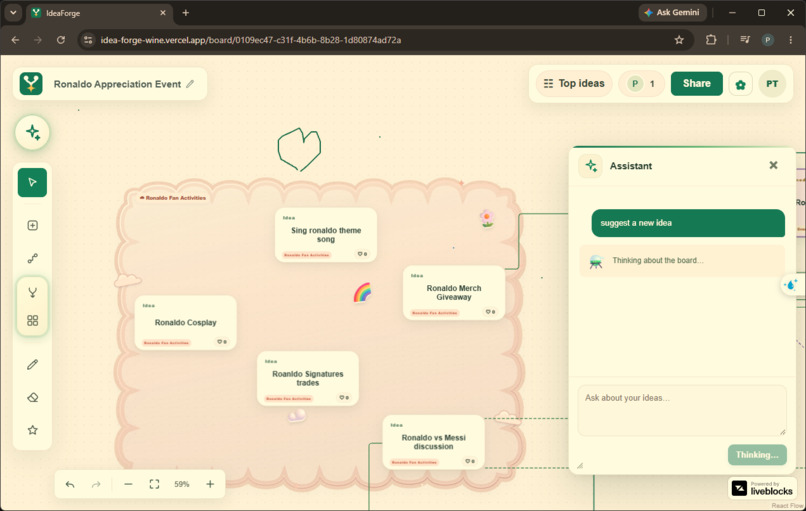Select the eraser tool

click(32, 397)
